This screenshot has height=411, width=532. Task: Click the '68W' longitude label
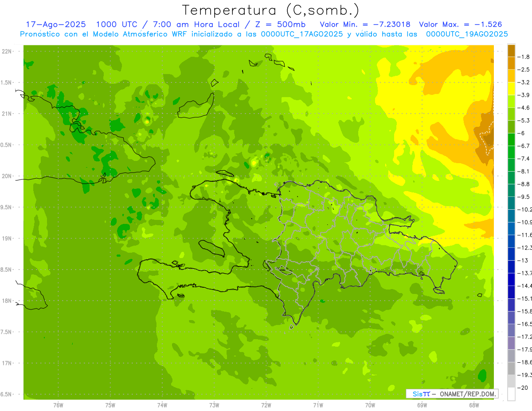point(474,405)
